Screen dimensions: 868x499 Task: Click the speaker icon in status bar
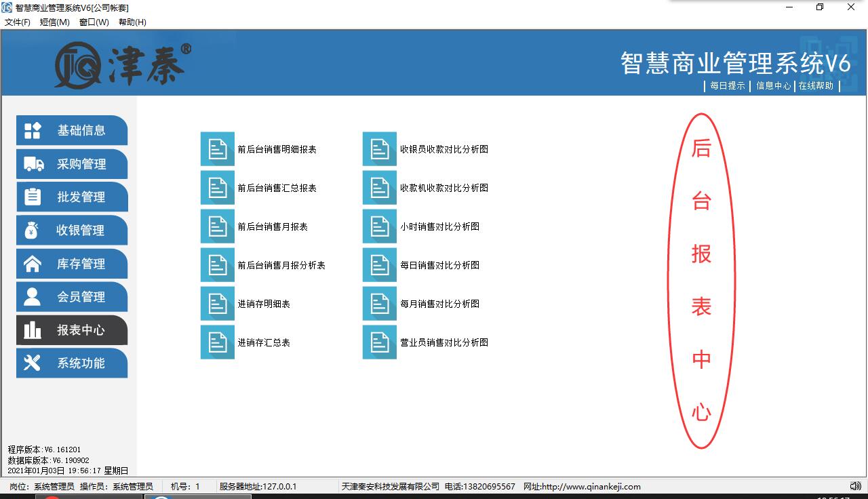point(855,486)
